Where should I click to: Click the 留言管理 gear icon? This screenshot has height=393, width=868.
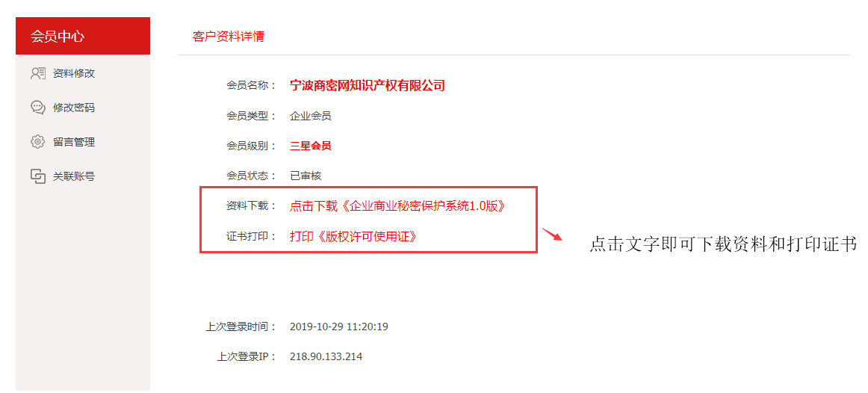click(37, 142)
